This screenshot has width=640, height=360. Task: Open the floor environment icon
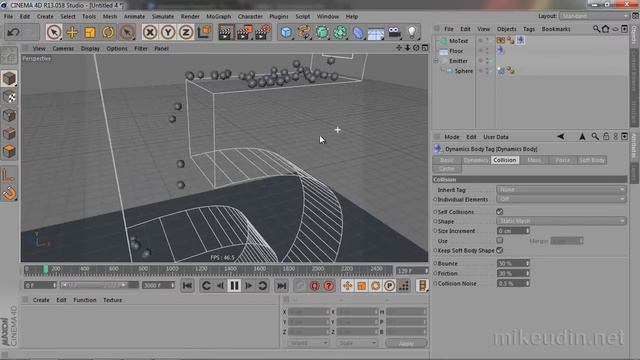(376, 33)
